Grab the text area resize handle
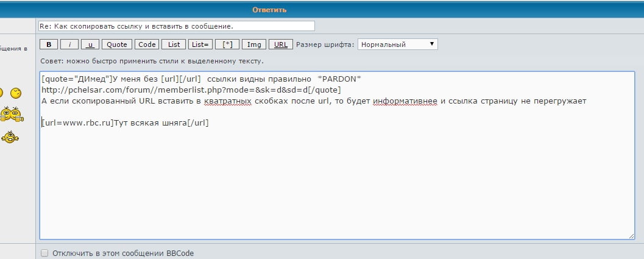Viewport: 644px width, 259px height. (x=631, y=236)
